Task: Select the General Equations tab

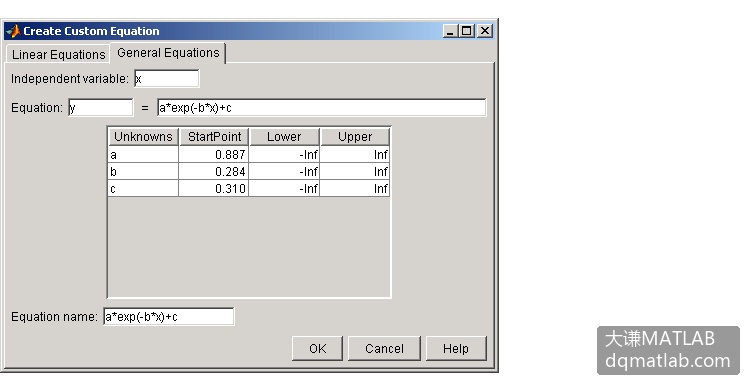Action: [x=168, y=53]
